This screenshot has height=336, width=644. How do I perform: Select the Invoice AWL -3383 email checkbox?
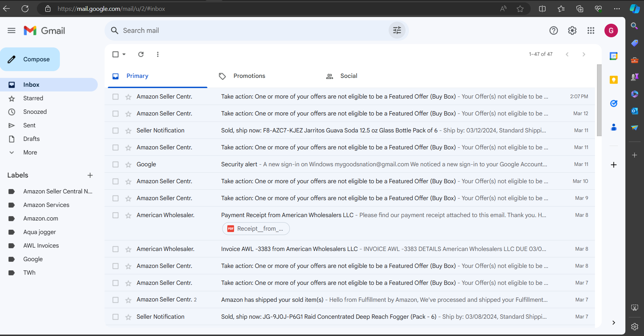115,249
